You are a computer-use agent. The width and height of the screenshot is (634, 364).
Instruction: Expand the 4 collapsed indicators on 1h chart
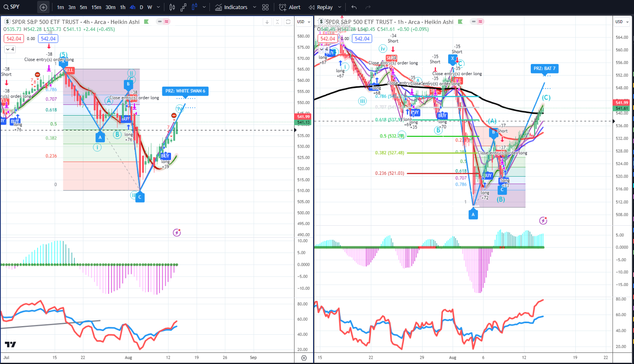pyautogui.click(x=324, y=49)
